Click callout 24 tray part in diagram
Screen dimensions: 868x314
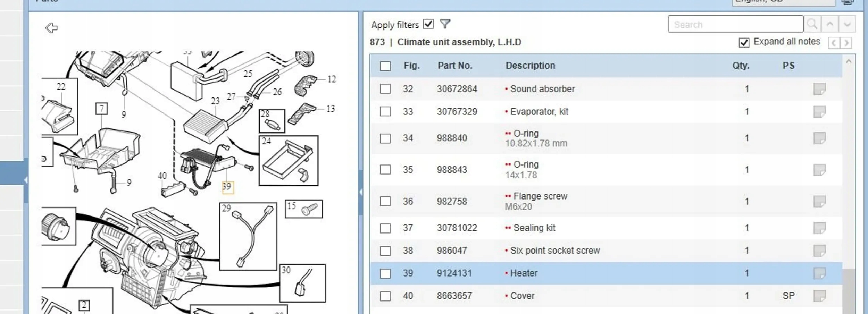coord(289,161)
